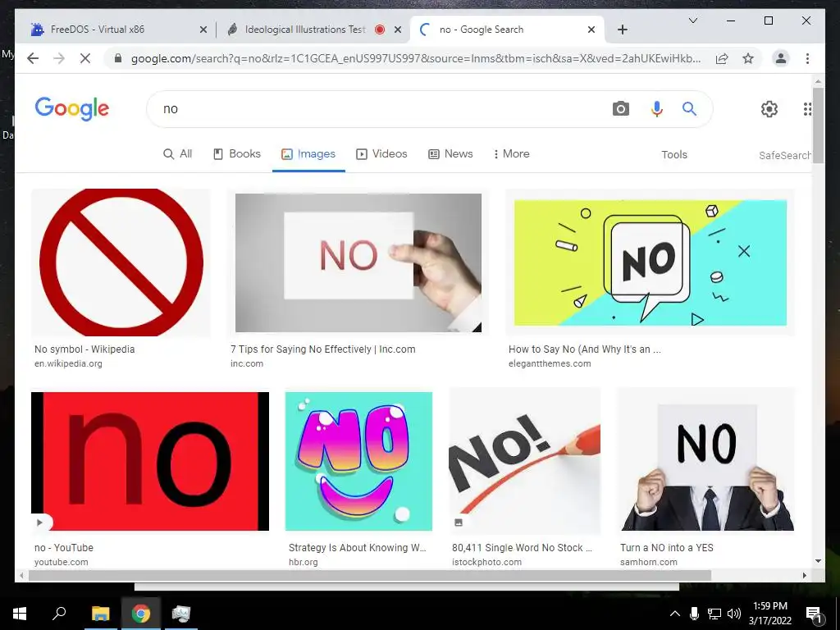The height and width of the screenshot is (630, 840).
Task: Open '7 Tips for Saying No Effectively' link
Action: click(x=323, y=349)
